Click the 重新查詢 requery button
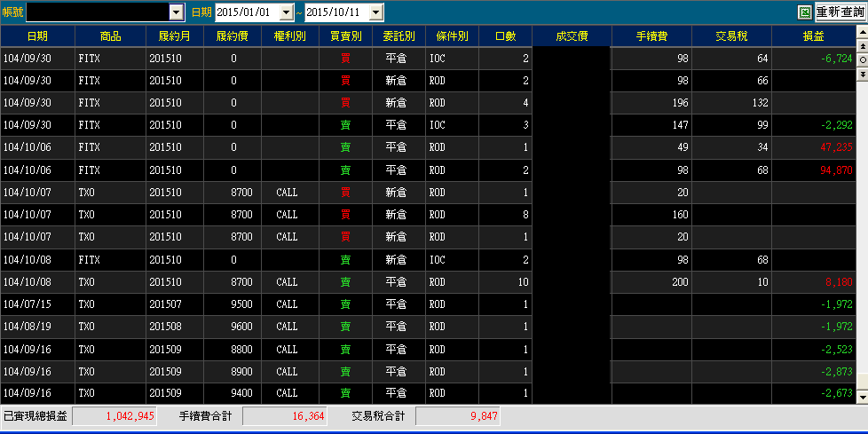The image size is (868, 434). click(x=840, y=12)
